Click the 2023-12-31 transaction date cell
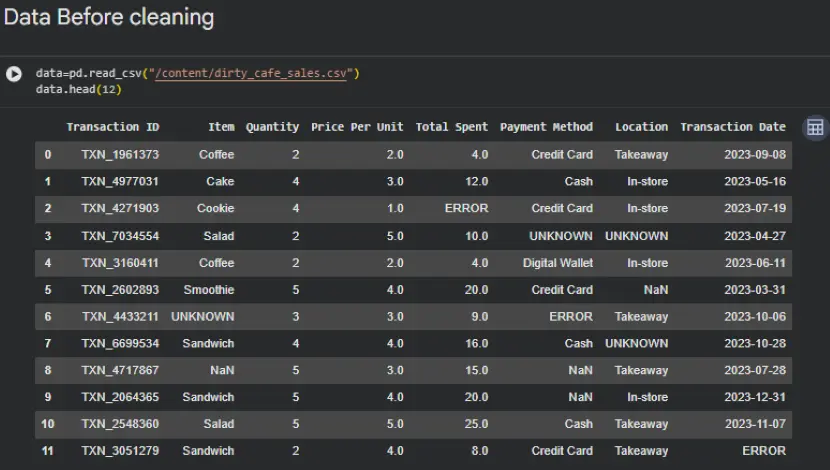 755,397
